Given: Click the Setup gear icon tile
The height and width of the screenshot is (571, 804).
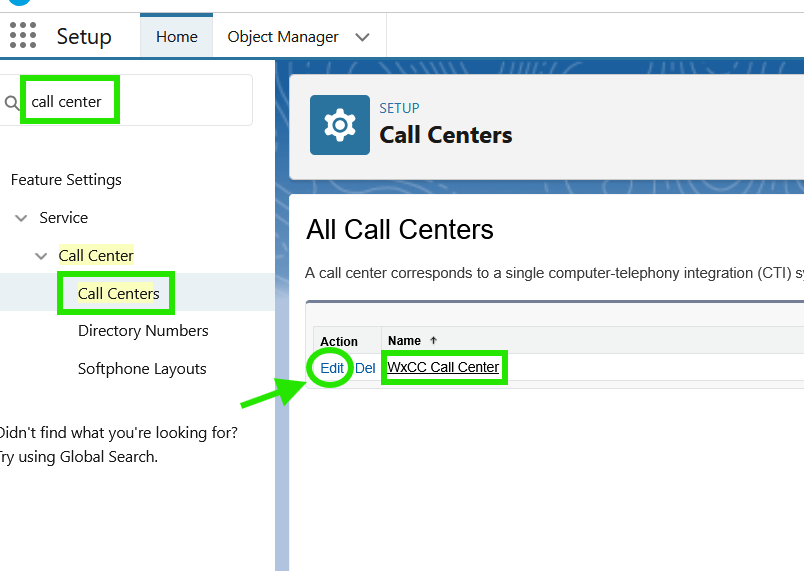Looking at the screenshot, I should click(339, 125).
